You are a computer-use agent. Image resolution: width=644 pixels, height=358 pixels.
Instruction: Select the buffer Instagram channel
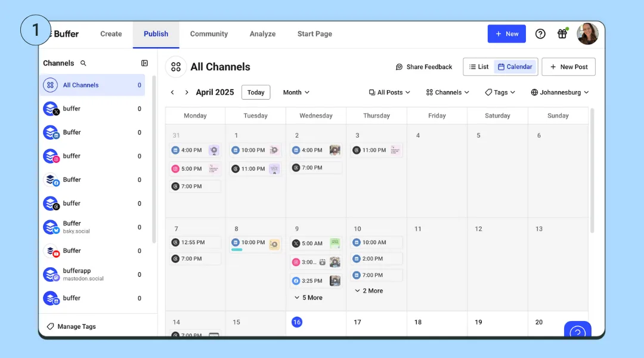coord(72,156)
